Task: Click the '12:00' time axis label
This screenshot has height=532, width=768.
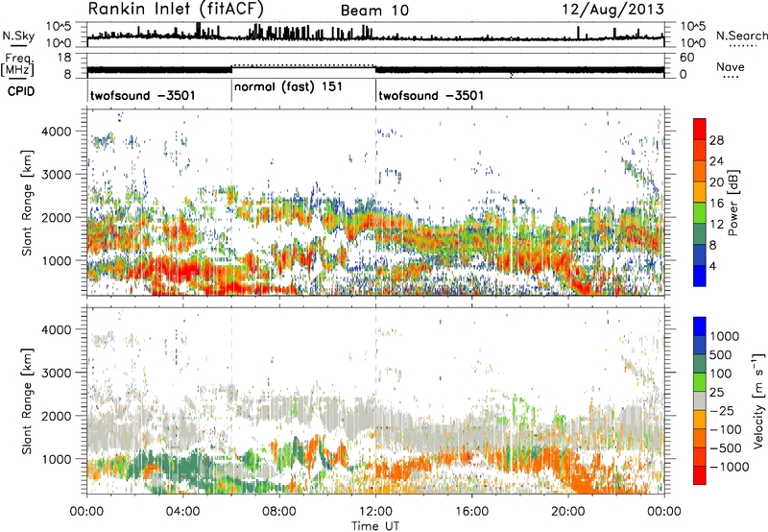Action: [375, 512]
